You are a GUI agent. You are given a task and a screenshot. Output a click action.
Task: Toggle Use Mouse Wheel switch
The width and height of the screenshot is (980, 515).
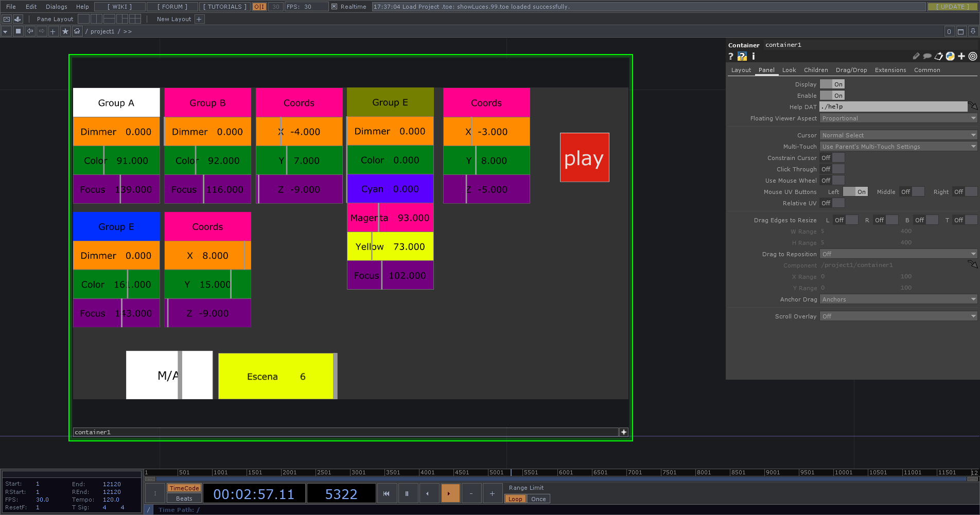(832, 181)
